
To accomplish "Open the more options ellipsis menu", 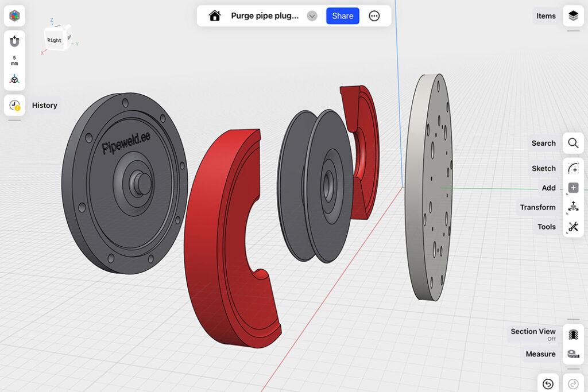I will point(374,15).
